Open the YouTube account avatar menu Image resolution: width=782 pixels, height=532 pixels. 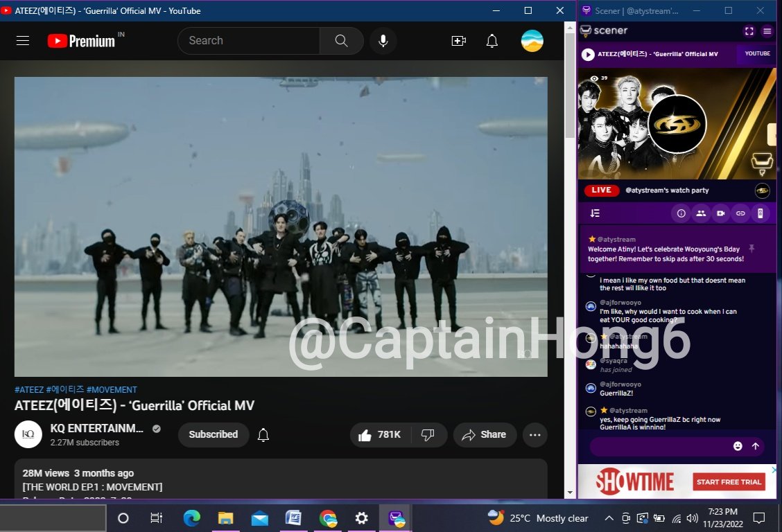coord(532,41)
